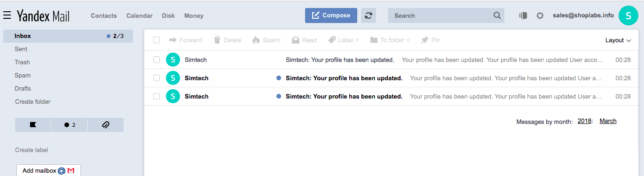Check the last Simtech message checkbox
The height and width of the screenshot is (176, 644).
[157, 96]
